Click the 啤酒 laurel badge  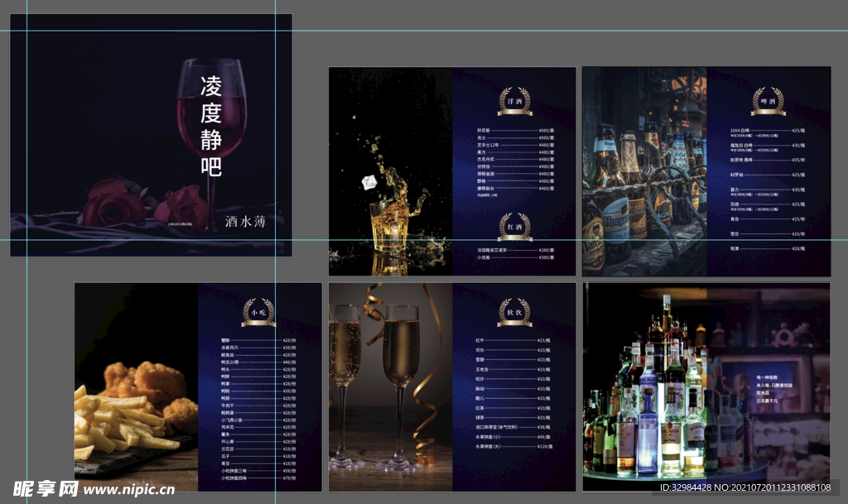[x=768, y=100]
